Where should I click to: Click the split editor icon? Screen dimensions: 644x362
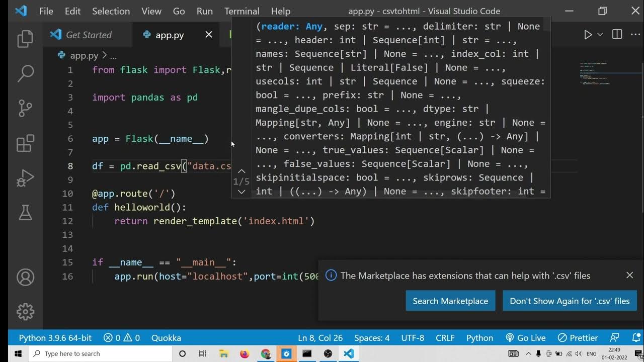point(617,35)
